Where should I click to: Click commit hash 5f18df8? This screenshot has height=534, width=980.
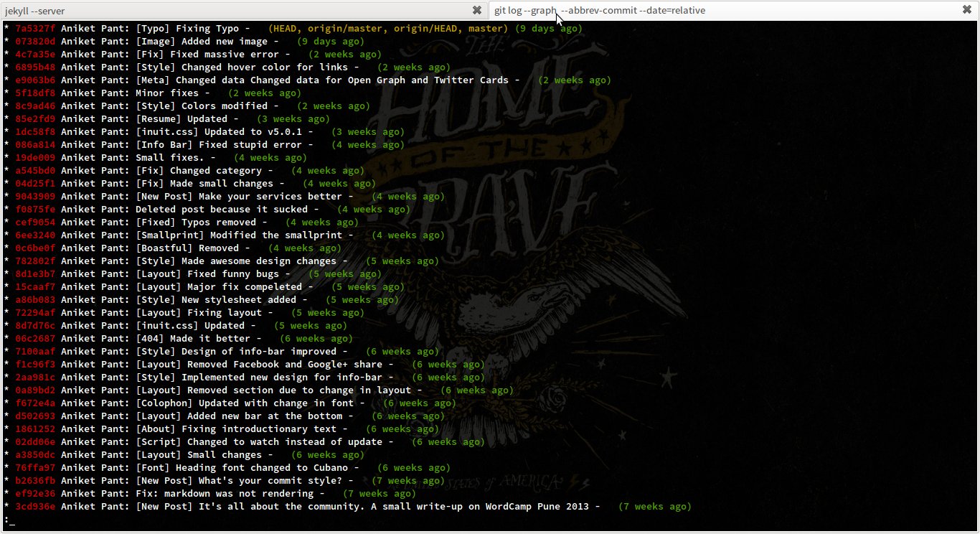[35, 93]
